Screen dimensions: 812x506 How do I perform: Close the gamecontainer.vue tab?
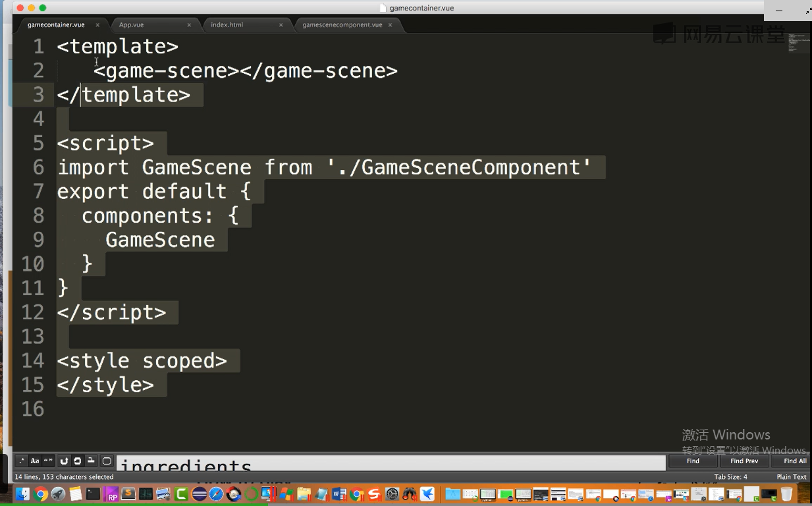[97, 25]
